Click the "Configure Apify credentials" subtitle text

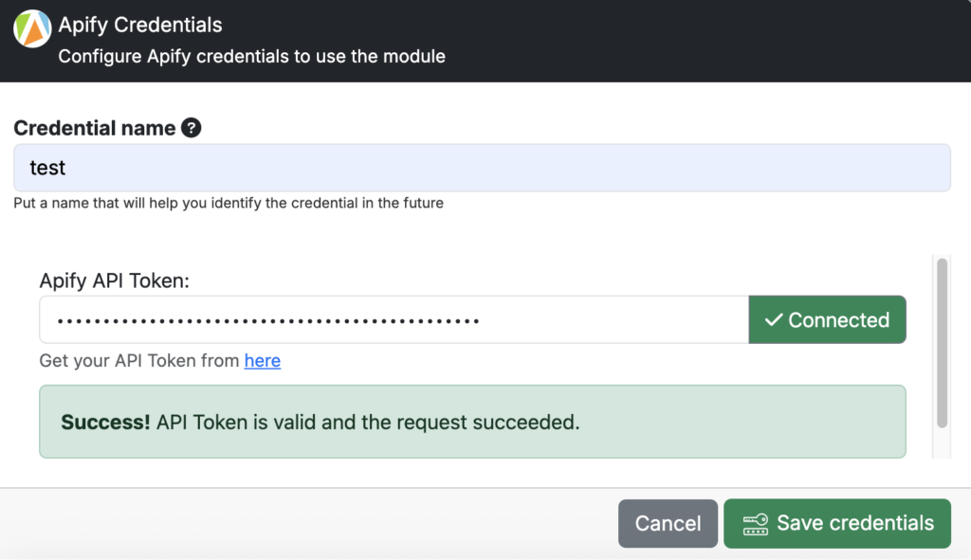point(251,56)
